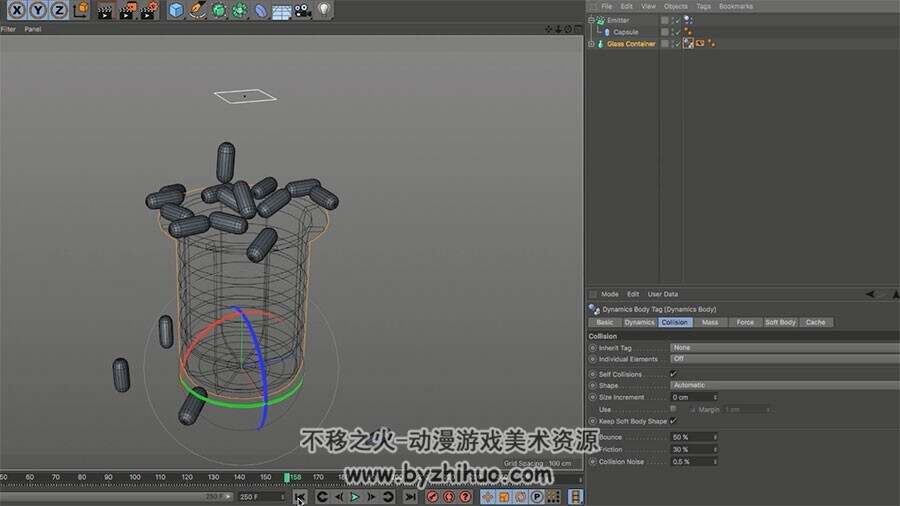
Task: Click Glass Container texture tag icon
Action: pyautogui.click(x=700, y=44)
